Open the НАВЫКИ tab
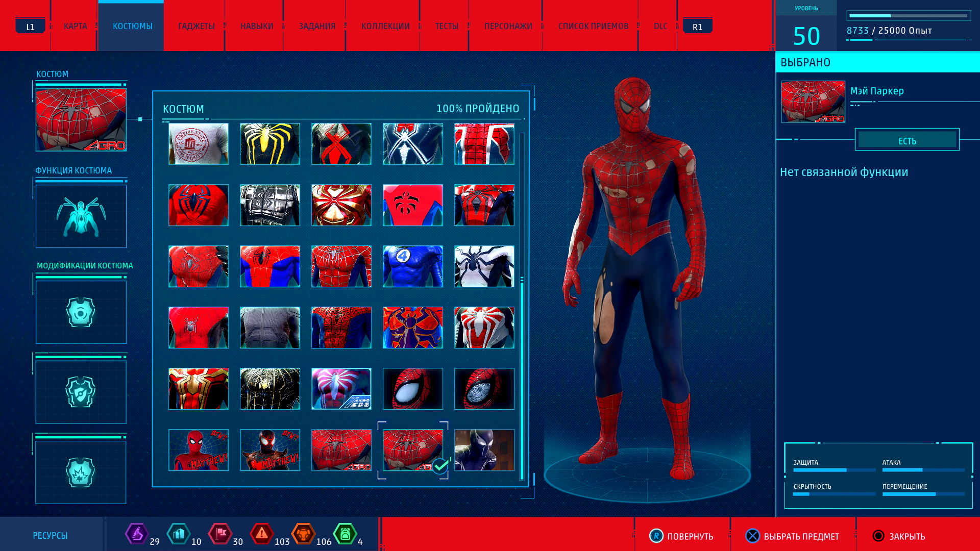The width and height of the screenshot is (980, 551). pos(257,26)
